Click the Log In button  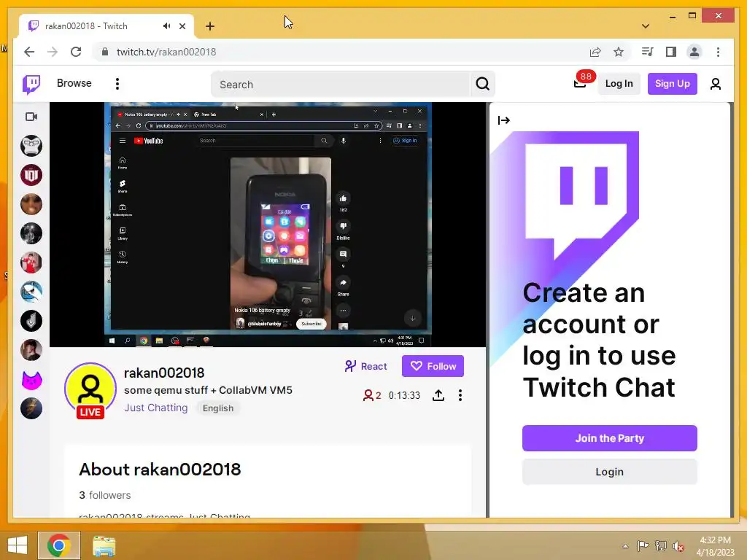pos(619,84)
